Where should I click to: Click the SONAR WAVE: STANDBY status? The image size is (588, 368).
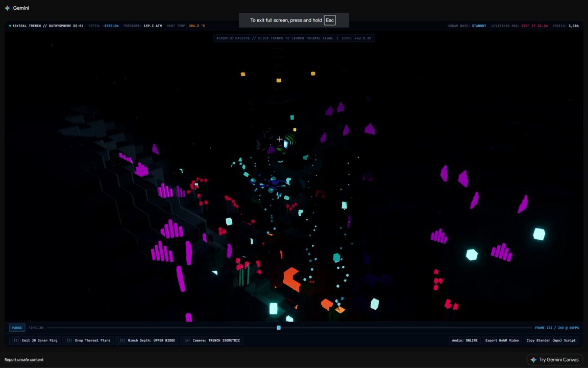[x=467, y=26]
